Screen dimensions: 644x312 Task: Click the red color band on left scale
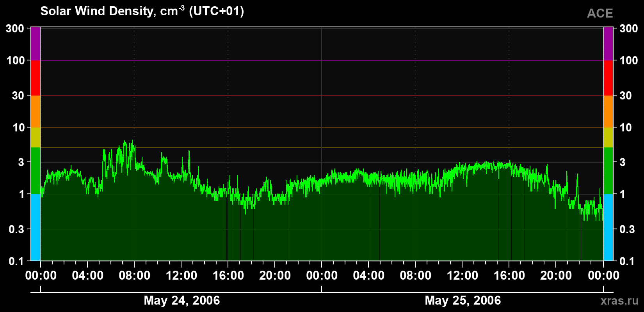[x=36, y=78]
